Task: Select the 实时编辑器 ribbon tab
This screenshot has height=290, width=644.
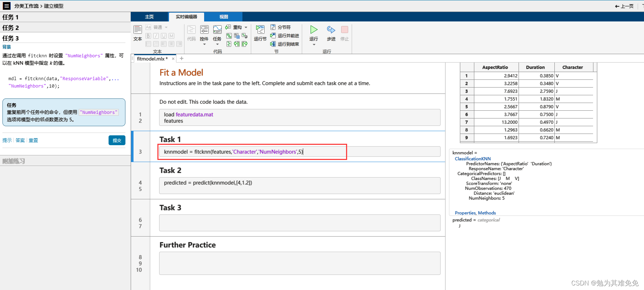Action: point(186,17)
